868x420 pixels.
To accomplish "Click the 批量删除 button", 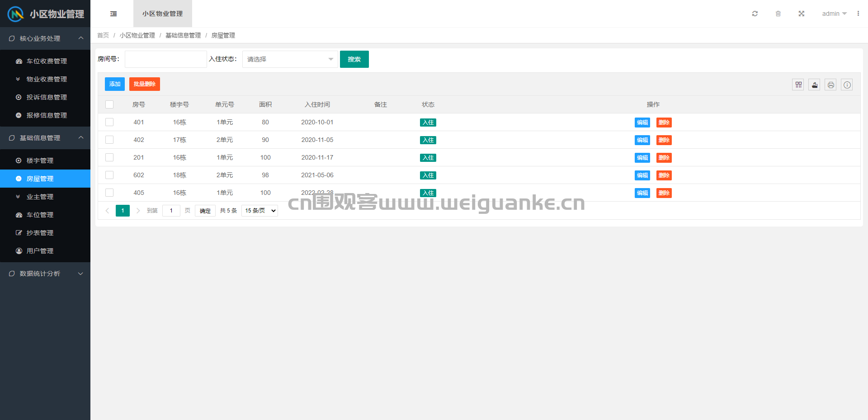I will click(x=145, y=84).
